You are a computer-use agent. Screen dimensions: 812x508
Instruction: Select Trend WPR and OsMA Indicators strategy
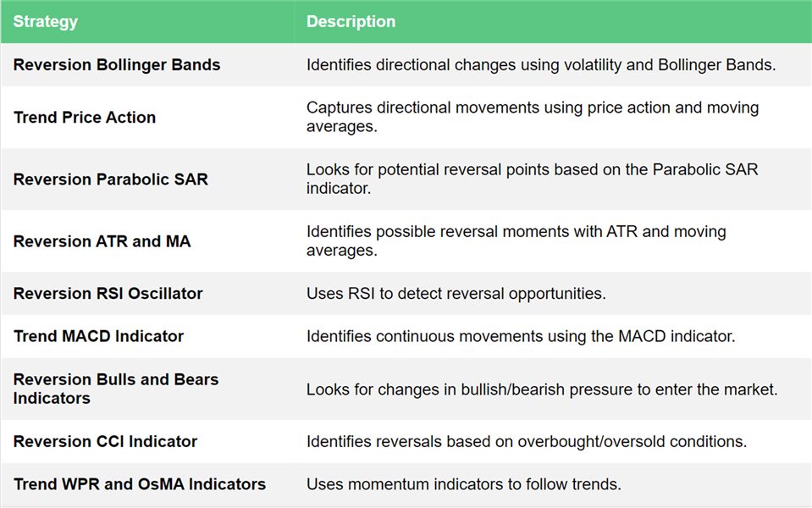140,483
